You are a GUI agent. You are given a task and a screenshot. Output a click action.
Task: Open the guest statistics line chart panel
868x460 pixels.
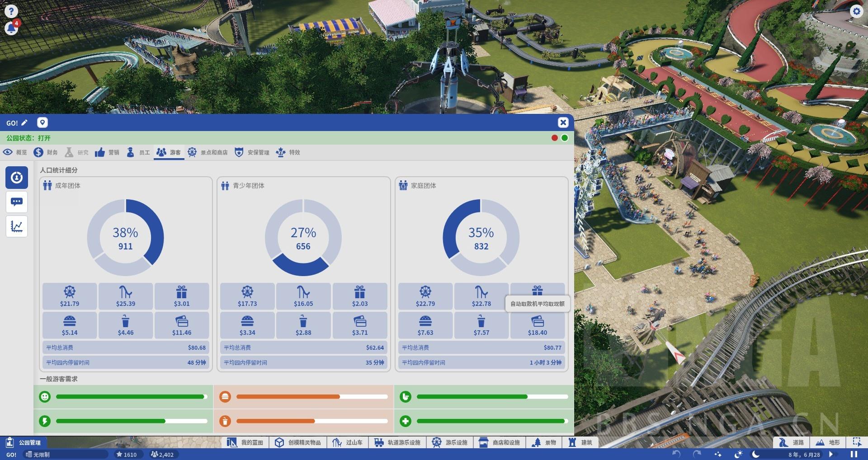(17, 226)
